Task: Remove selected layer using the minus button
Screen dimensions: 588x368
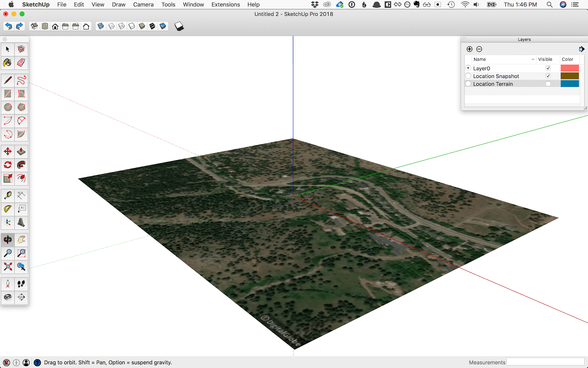Action: [479, 49]
